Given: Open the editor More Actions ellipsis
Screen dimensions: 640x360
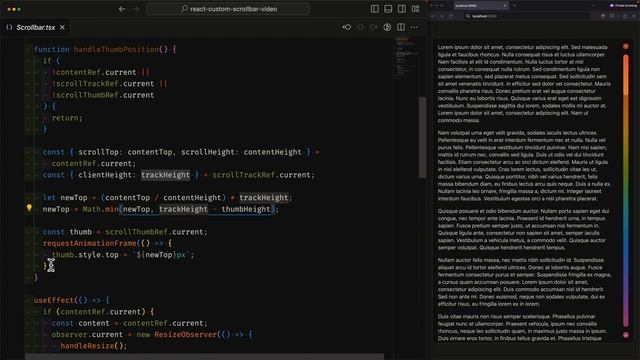Looking at the screenshot, I should [x=414, y=27].
